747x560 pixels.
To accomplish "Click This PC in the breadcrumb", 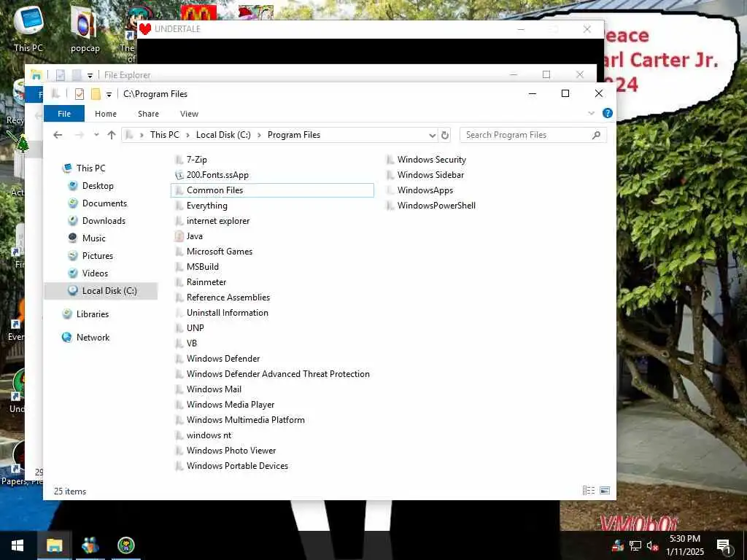I will pyautogui.click(x=165, y=135).
